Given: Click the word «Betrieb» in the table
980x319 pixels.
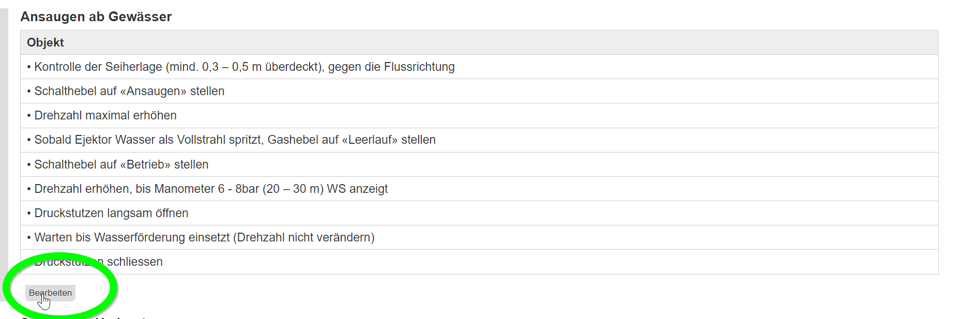Looking at the screenshot, I should pyautogui.click(x=145, y=164).
